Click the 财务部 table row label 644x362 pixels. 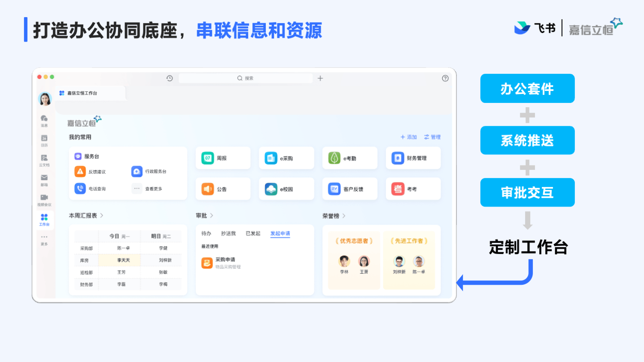click(86, 284)
